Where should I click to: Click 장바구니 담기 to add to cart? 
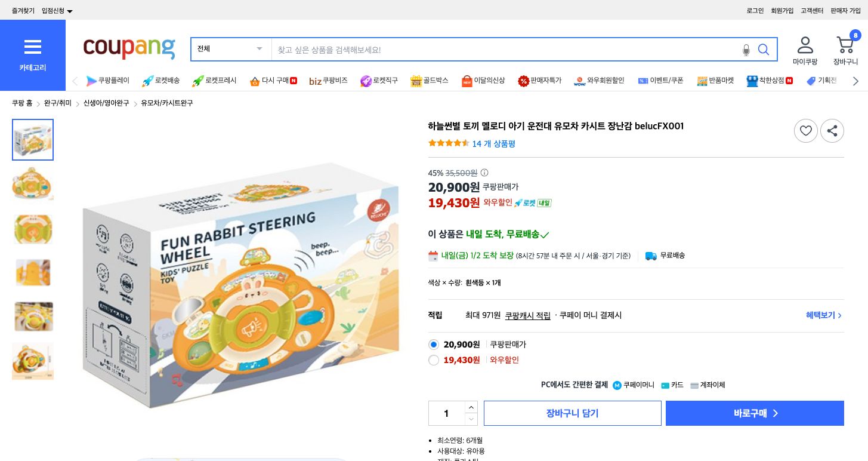572,413
